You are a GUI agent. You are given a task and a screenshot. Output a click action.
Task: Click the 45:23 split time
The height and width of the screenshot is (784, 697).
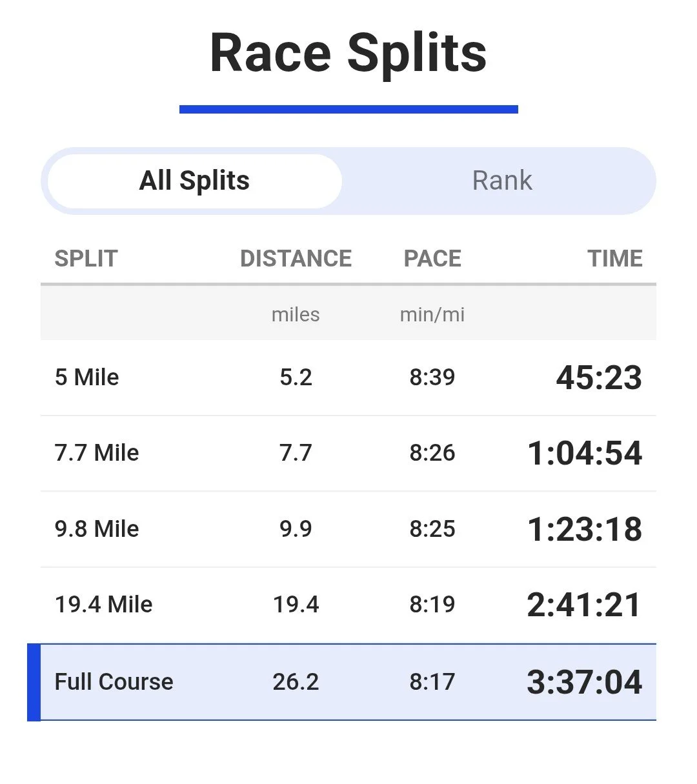[x=599, y=377]
